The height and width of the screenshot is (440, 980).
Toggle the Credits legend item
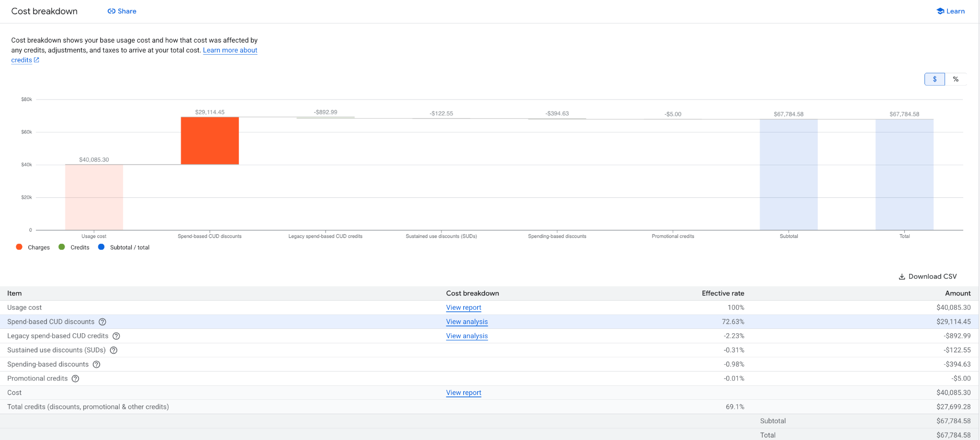point(74,247)
